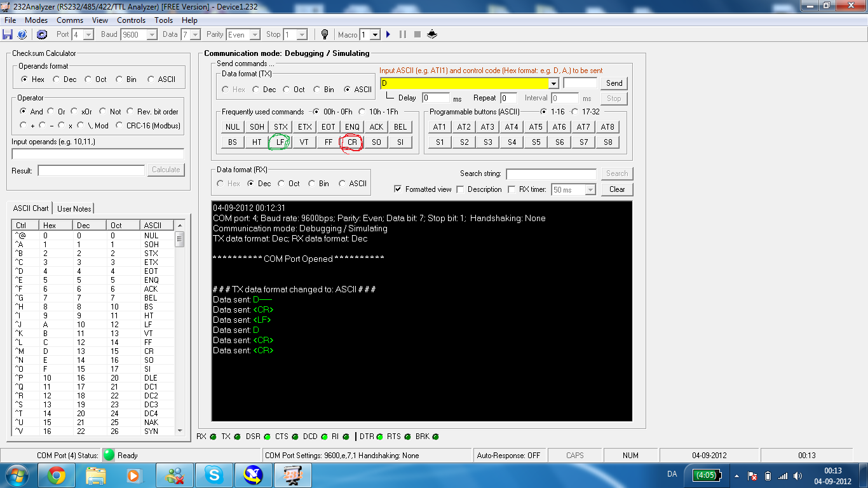Select Hex operands format
This screenshot has height=488, width=868.
[25, 79]
